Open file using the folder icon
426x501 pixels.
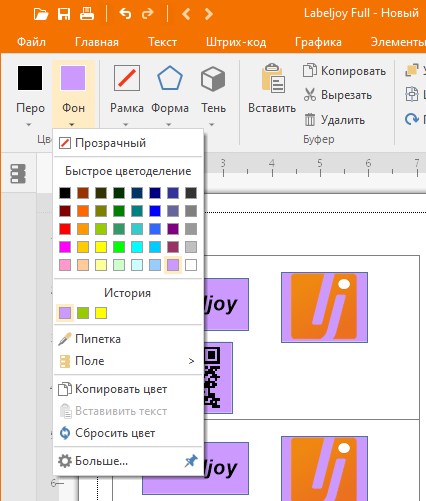pyautogui.click(x=41, y=14)
